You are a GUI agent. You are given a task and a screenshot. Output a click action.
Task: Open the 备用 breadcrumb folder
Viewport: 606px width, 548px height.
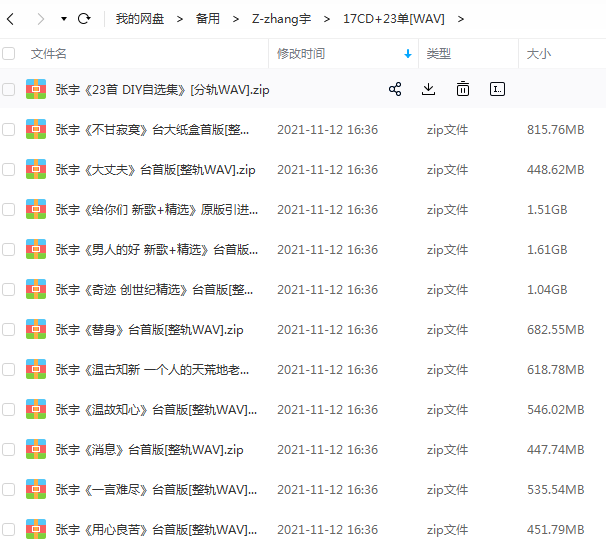click(207, 19)
